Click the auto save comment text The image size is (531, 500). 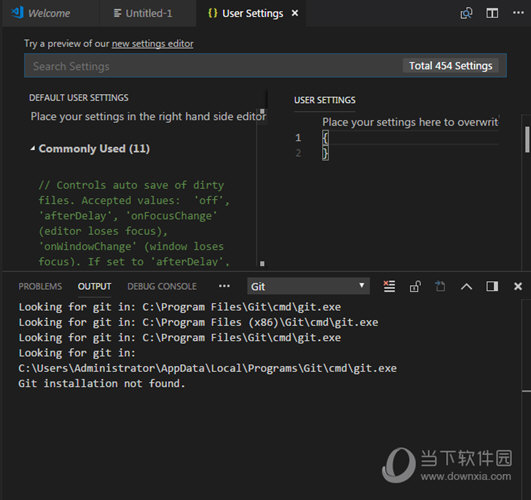134,224
